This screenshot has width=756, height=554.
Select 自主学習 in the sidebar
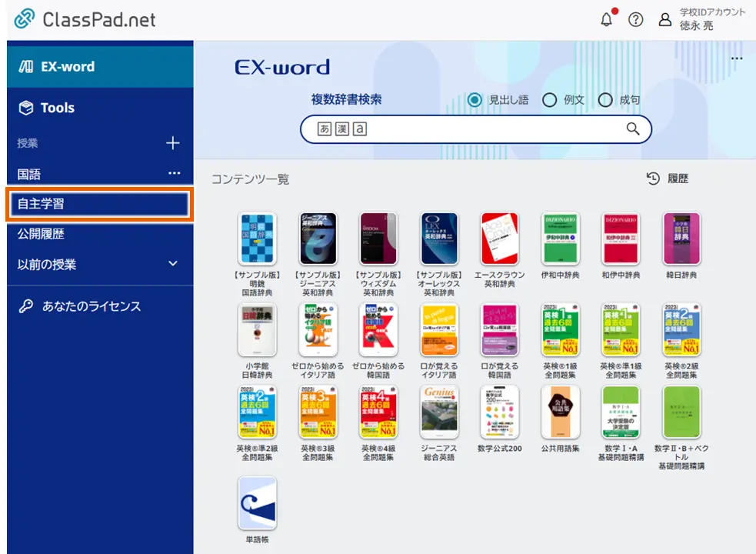[98, 204]
